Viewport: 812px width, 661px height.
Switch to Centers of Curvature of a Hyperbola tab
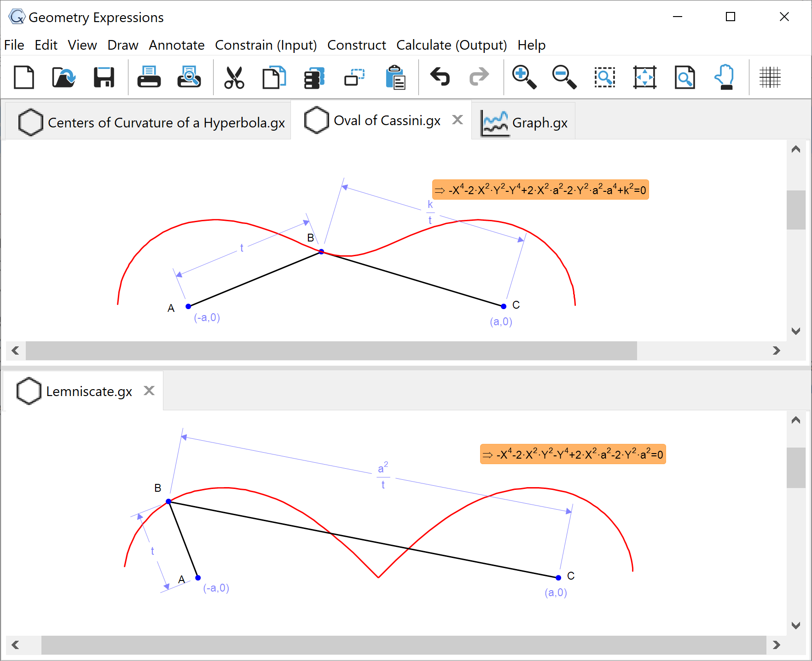152,123
